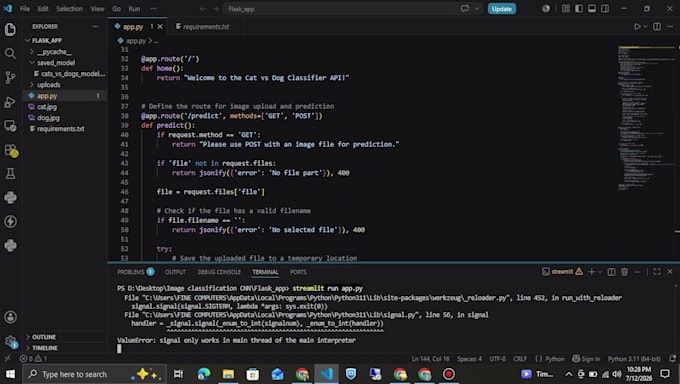Switch to the OUTPUT panel tab
Viewport: 680px width, 384px height.
tap(175, 272)
